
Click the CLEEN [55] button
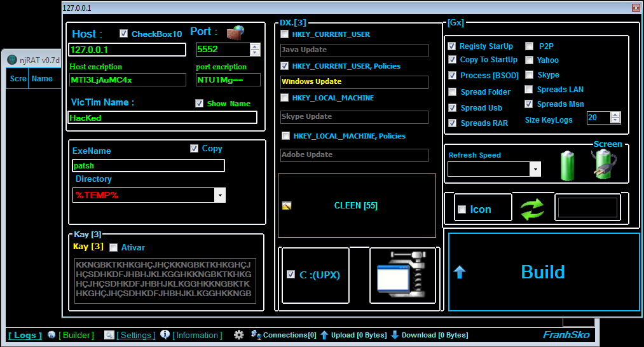pyautogui.click(x=357, y=205)
